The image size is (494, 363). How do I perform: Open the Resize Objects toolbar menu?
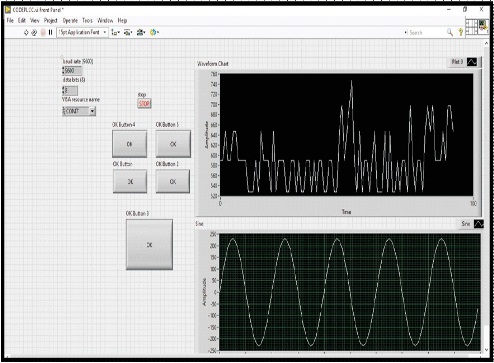pyautogui.click(x=141, y=32)
